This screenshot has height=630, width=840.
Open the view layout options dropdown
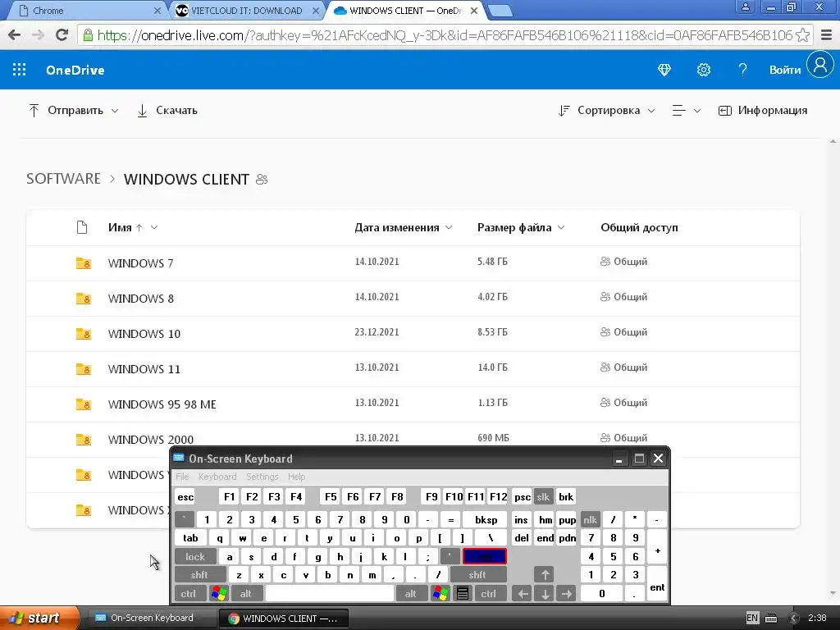tap(687, 111)
